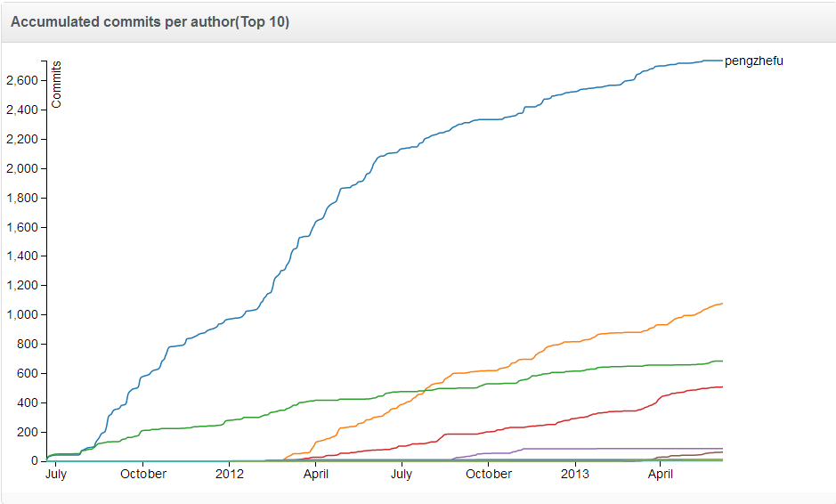Click the 2012 x-axis tick label
Screen dimensions: 836x504
pos(230,475)
